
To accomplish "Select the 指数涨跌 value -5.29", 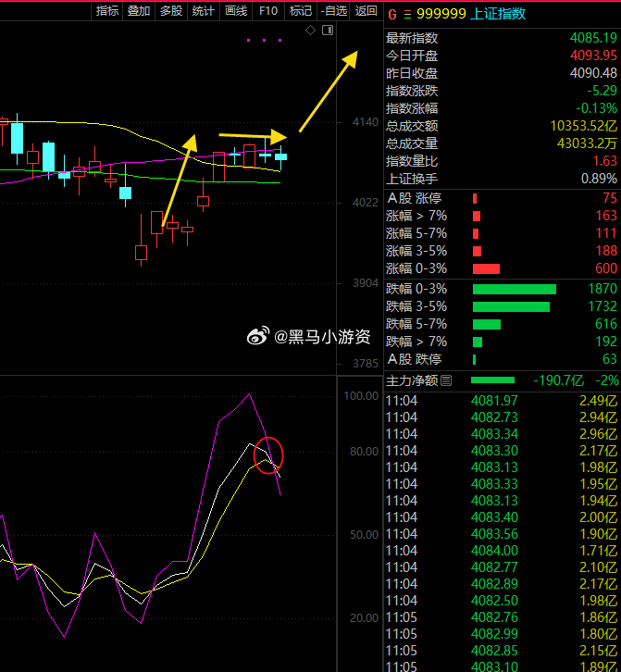I will click(602, 91).
